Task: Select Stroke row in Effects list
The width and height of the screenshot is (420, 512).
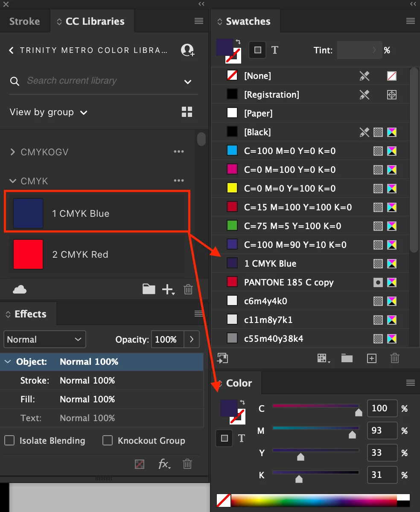Action: tap(102, 381)
